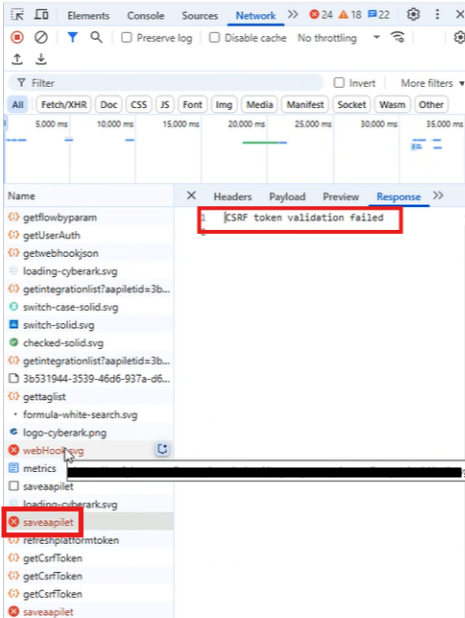Image resolution: width=465 pixels, height=618 pixels.
Task: Show more DevTools panels chevron
Action: pos(293,15)
